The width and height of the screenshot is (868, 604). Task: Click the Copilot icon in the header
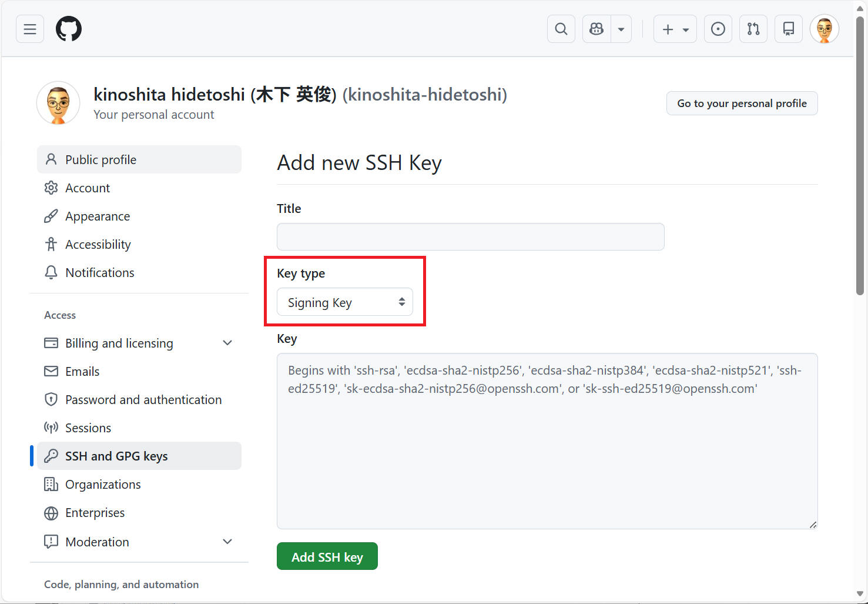(x=596, y=28)
